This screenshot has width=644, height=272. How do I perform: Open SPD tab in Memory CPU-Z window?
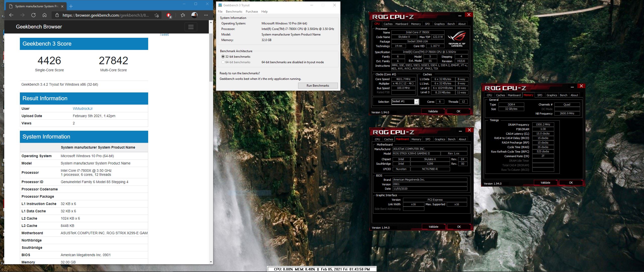[540, 95]
